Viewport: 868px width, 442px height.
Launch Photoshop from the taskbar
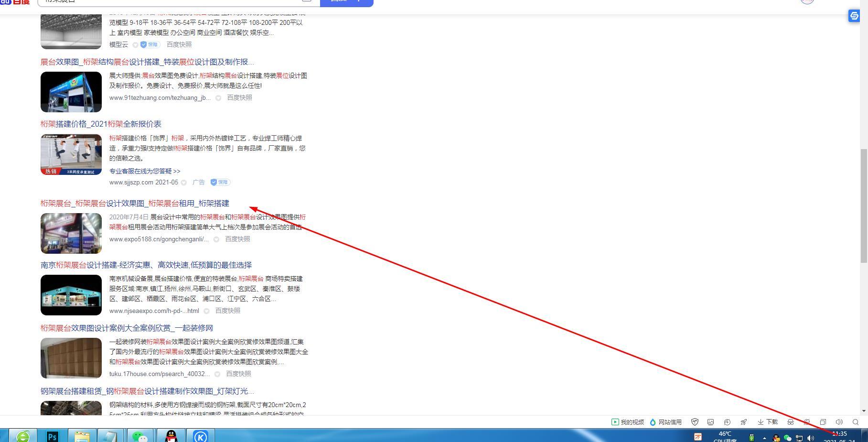(x=52, y=436)
